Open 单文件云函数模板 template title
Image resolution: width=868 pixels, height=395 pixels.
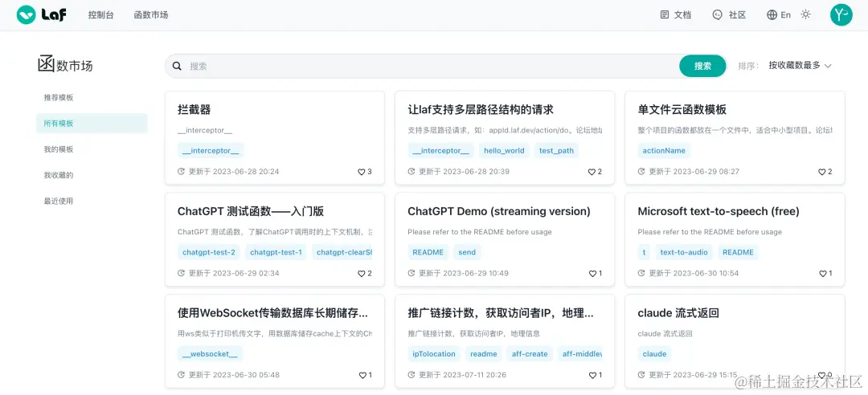682,109
